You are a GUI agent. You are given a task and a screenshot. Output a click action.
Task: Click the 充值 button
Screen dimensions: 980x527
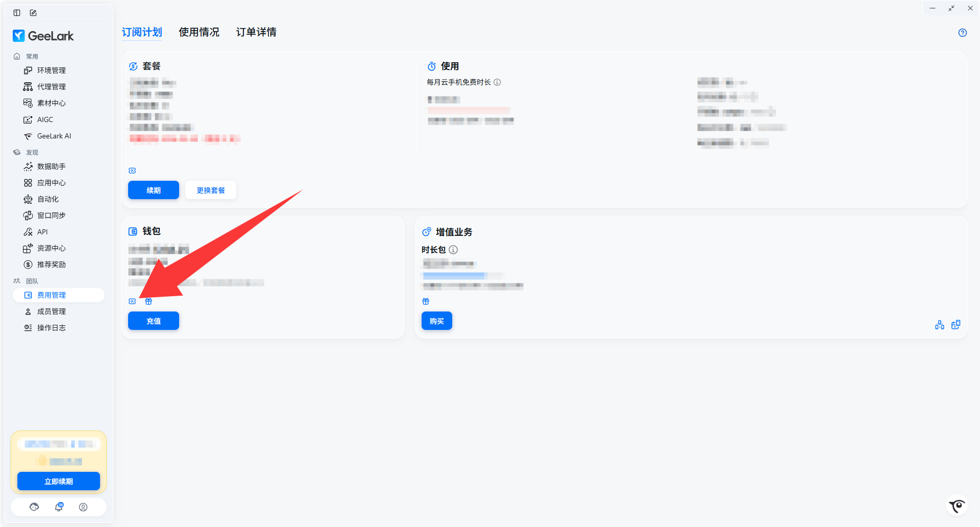[x=154, y=321]
